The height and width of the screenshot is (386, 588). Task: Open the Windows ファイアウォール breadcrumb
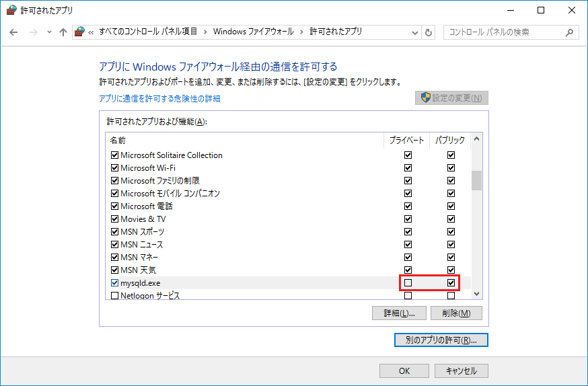point(254,32)
